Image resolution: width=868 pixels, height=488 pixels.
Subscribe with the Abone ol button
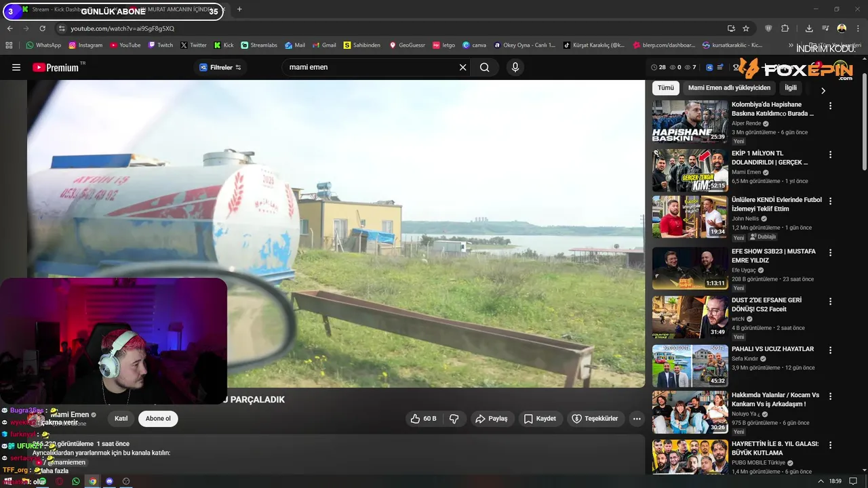coord(158,419)
